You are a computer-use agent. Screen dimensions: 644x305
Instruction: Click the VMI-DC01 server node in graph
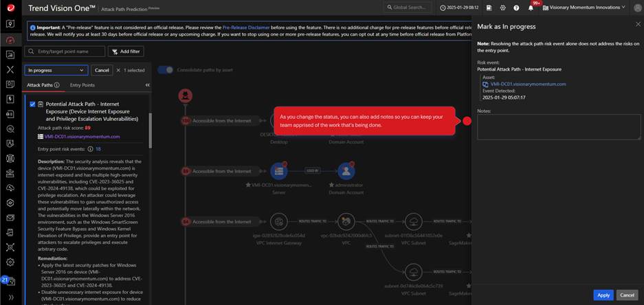pos(279,171)
